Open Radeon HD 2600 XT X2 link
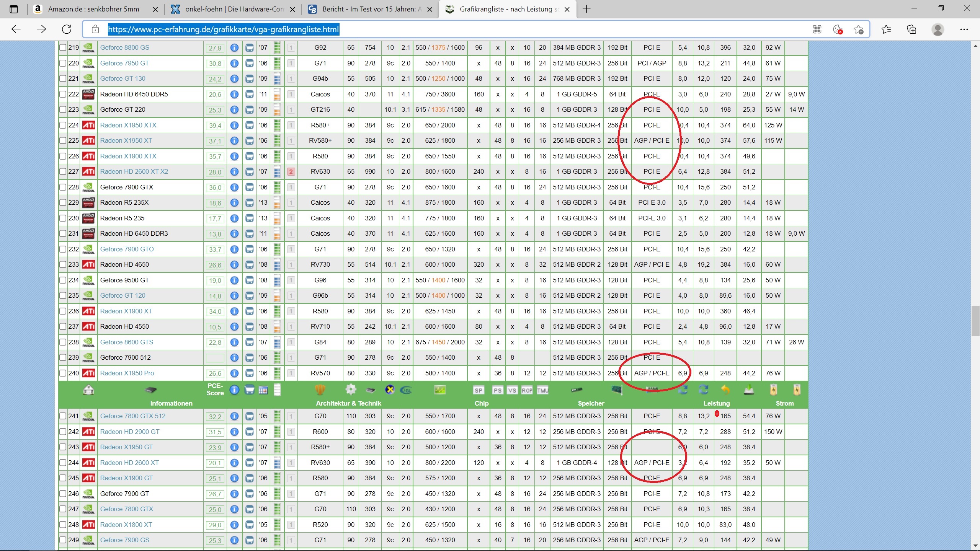 click(134, 171)
